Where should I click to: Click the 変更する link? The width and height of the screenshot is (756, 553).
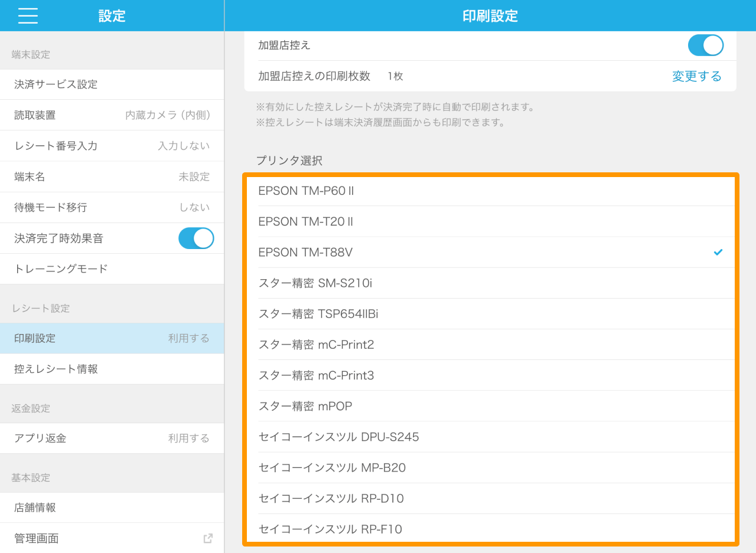(697, 76)
